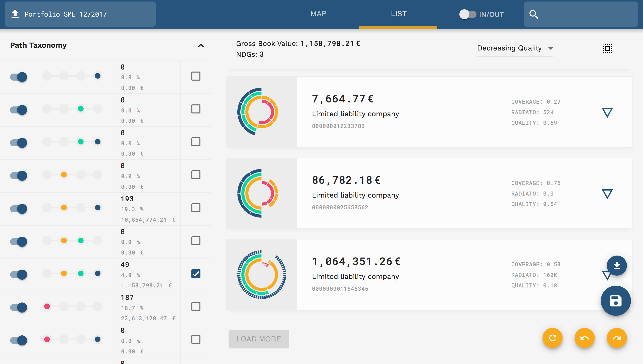Image resolution: width=643 pixels, height=364 pixels.
Task: Toggle the IN/OUT switch in top navigation
Action: click(467, 14)
